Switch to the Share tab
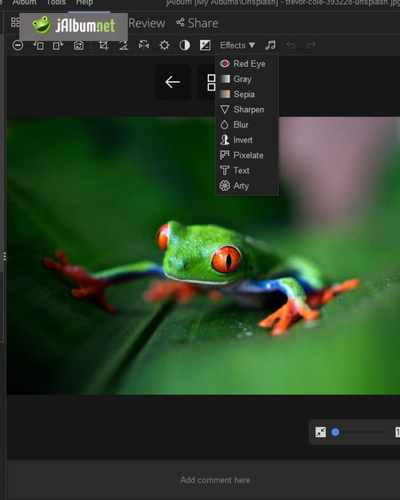Viewport: 400px width, 500px height. 197,23
